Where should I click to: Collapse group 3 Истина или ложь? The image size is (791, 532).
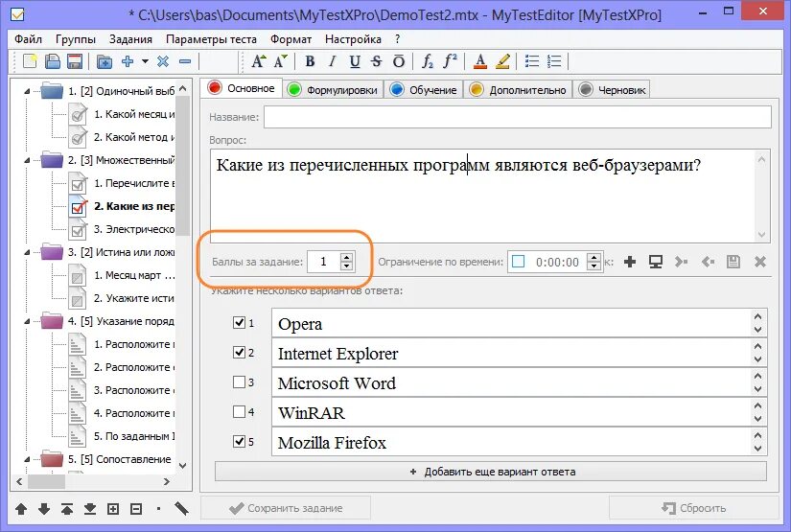pyautogui.click(x=27, y=252)
